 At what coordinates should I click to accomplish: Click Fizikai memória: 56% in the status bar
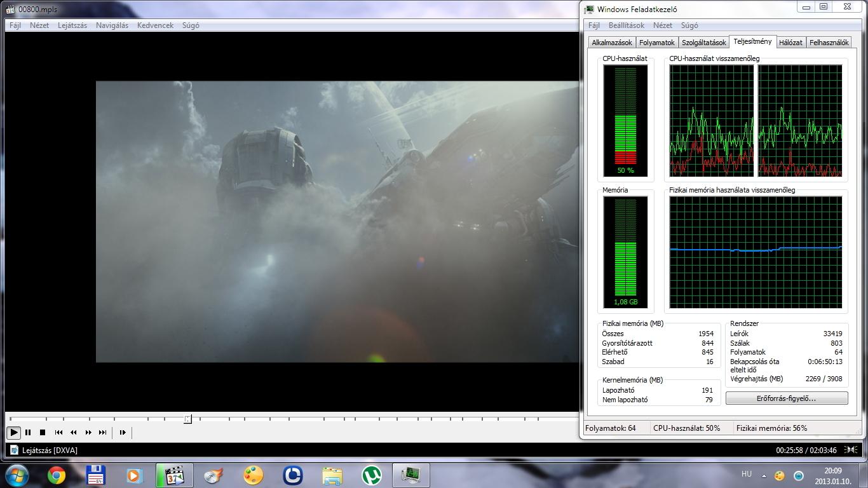771,428
